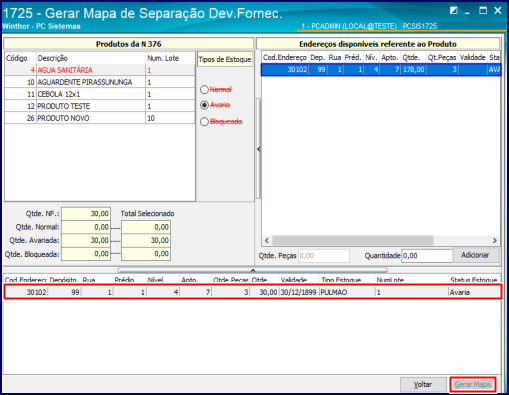Click the Nível column header in bottom grid
The image size is (509, 395).
pyautogui.click(x=163, y=280)
